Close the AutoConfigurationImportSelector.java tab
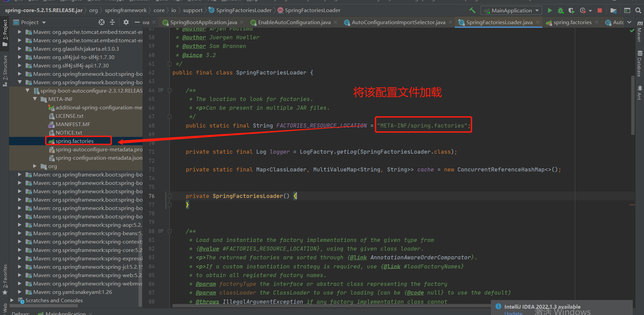 point(450,22)
